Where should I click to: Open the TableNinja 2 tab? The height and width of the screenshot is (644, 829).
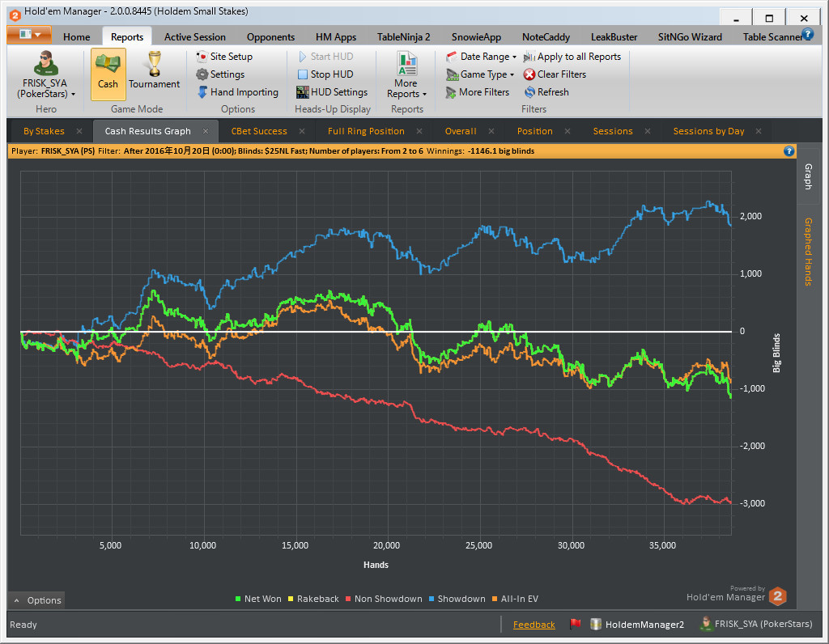[x=403, y=37]
